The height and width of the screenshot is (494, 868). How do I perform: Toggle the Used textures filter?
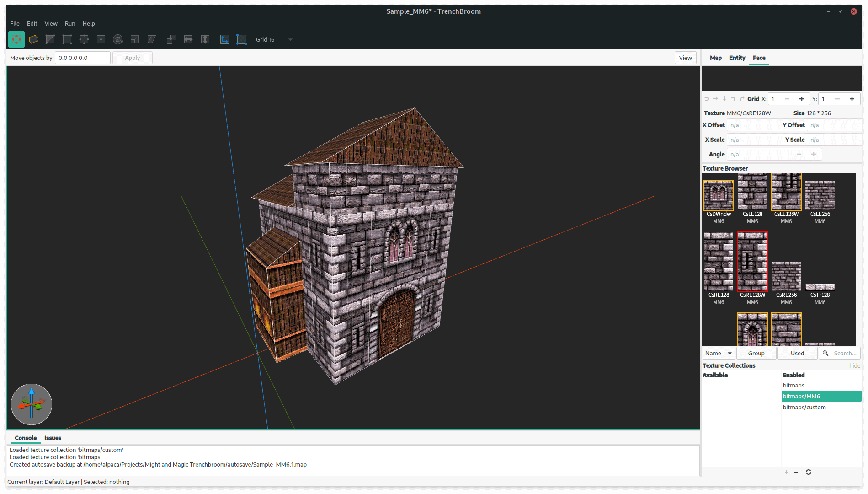(x=797, y=353)
